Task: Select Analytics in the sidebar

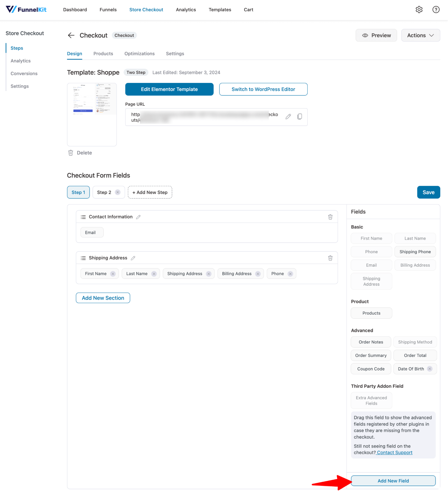Action: pos(21,61)
